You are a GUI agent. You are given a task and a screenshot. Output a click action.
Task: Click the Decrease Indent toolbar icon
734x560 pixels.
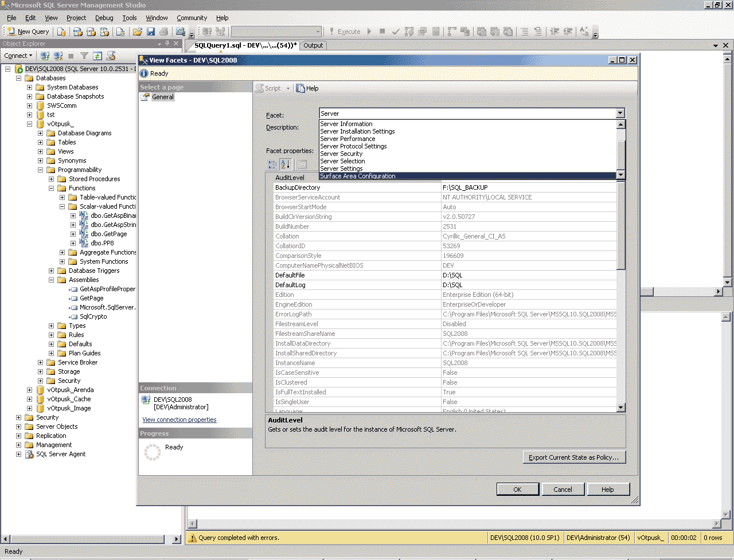tap(555, 32)
